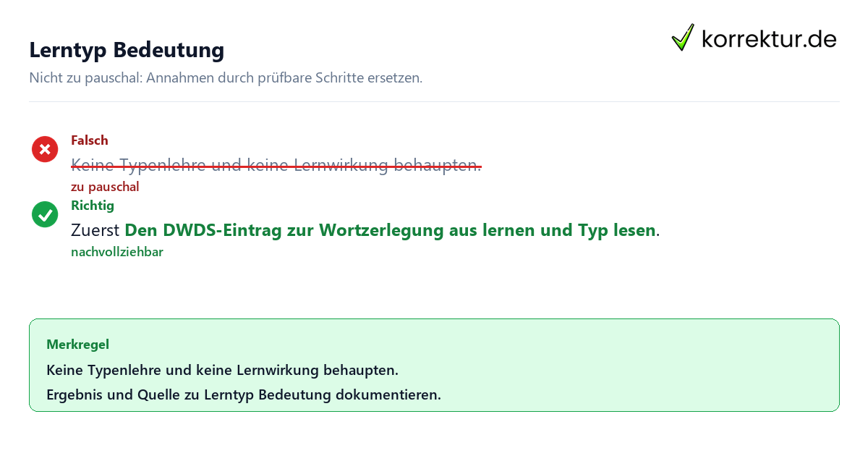Click the Falsch label
868x456 pixels.
(x=90, y=140)
